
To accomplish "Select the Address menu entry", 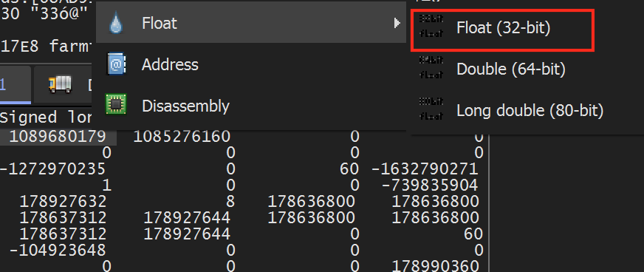I will 250,64.
